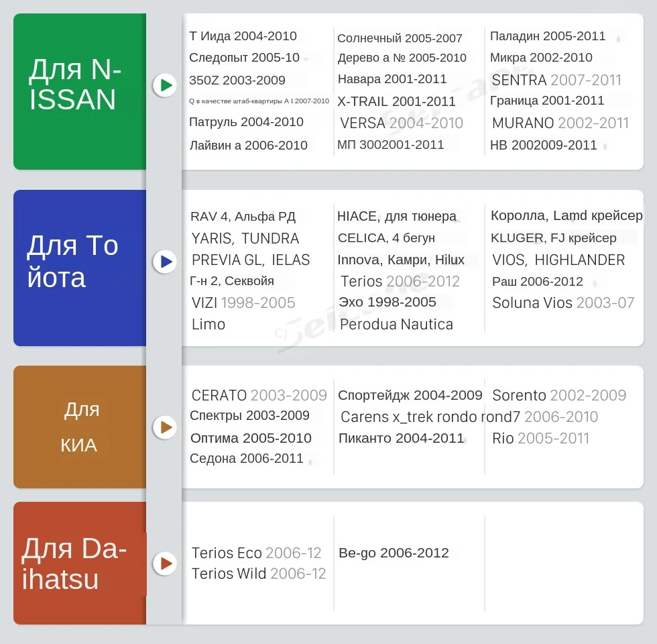The width and height of the screenshot is (657, 644).
Task: Click 'Terios Eco 2006-12' entry
Action: [x=256, y=553]
